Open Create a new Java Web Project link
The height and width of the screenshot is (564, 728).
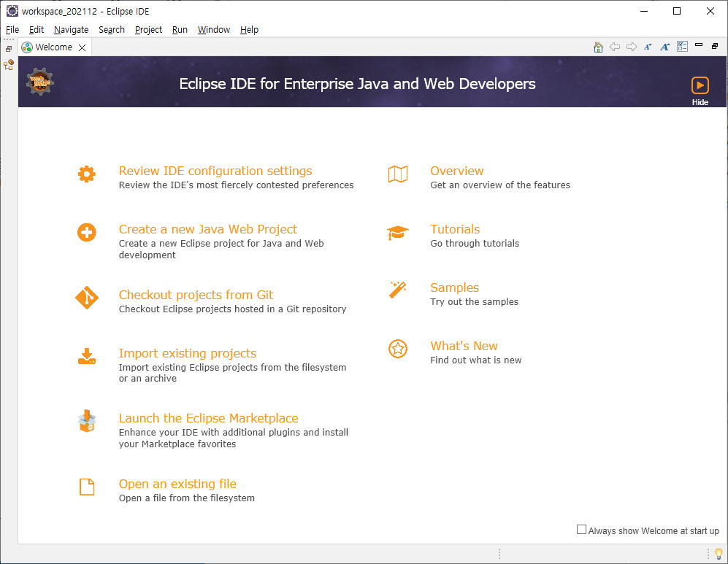tap(207, 229)
